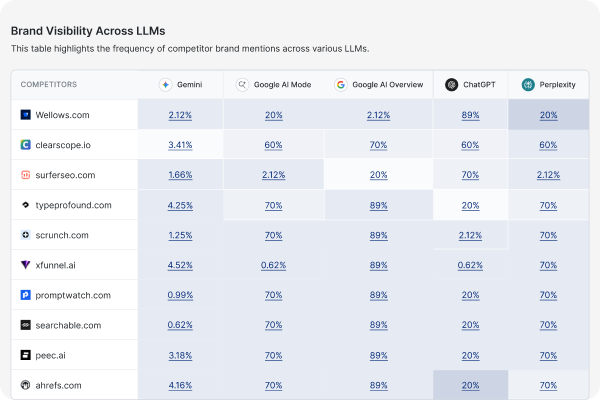Viewport: 600px width, 400px height.
Task: Open clearscope.io Gemini 3.41% value
Action: [181, 145]
